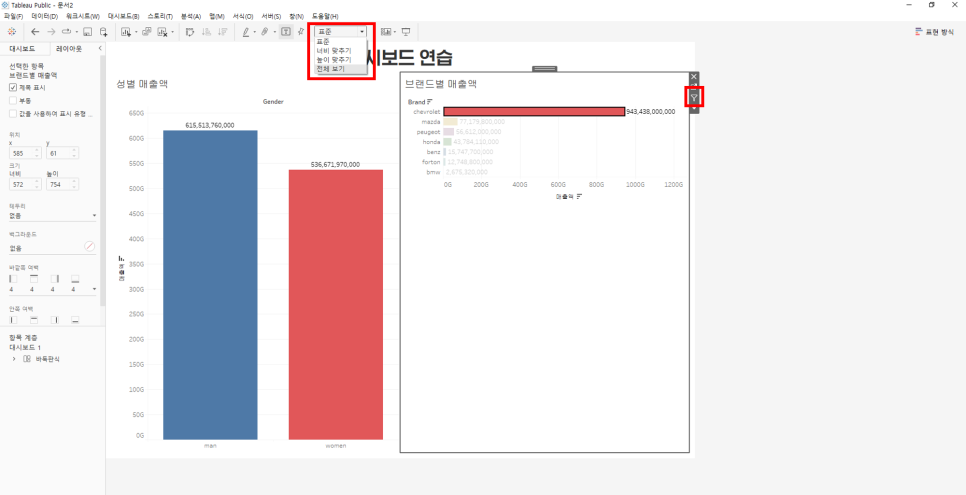Click the clear sheet icon
This screenshot has height=495, width=966.
tap(163, 31)
